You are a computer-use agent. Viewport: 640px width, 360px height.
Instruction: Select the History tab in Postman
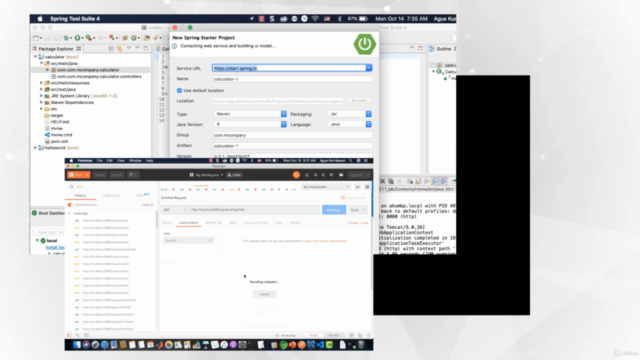[80, 196]
